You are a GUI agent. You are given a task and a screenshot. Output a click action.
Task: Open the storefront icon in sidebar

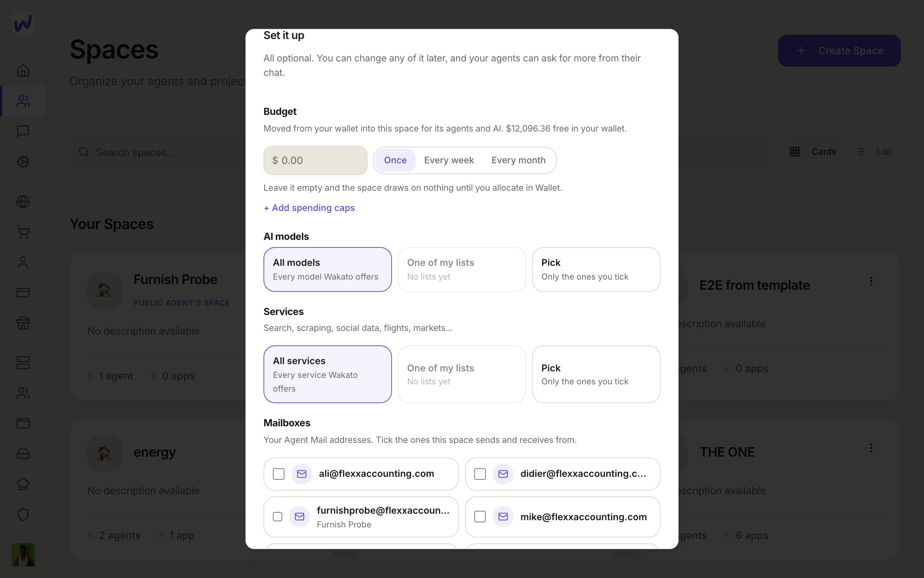(x=23, y=323)
